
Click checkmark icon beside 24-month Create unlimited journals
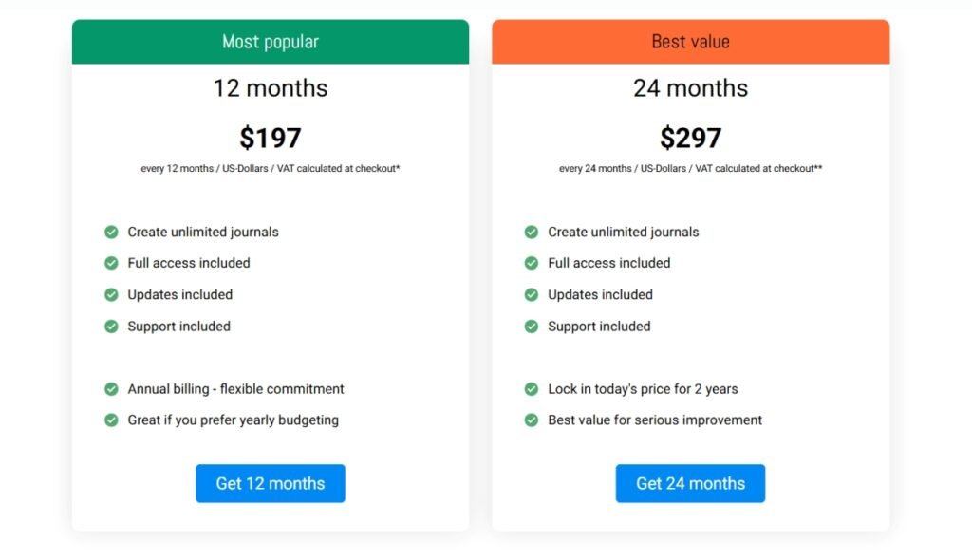point(532,232)
